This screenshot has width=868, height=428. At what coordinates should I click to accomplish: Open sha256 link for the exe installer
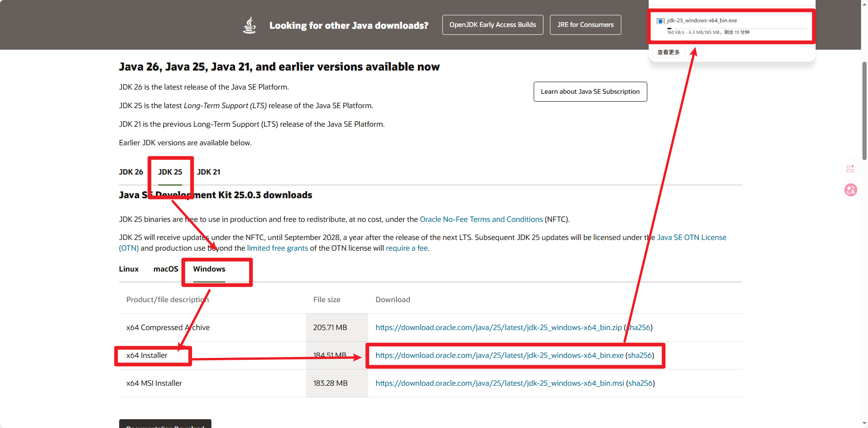640,355
